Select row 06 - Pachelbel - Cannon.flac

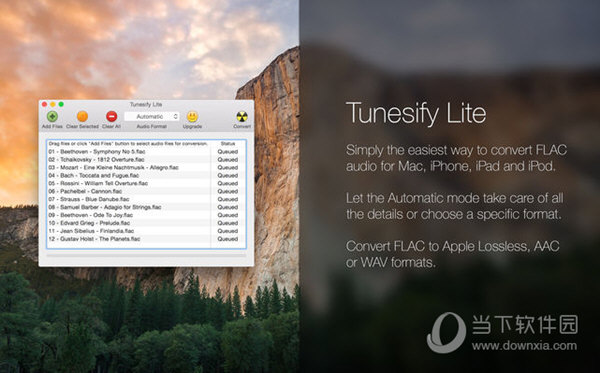tap(147, 191)
